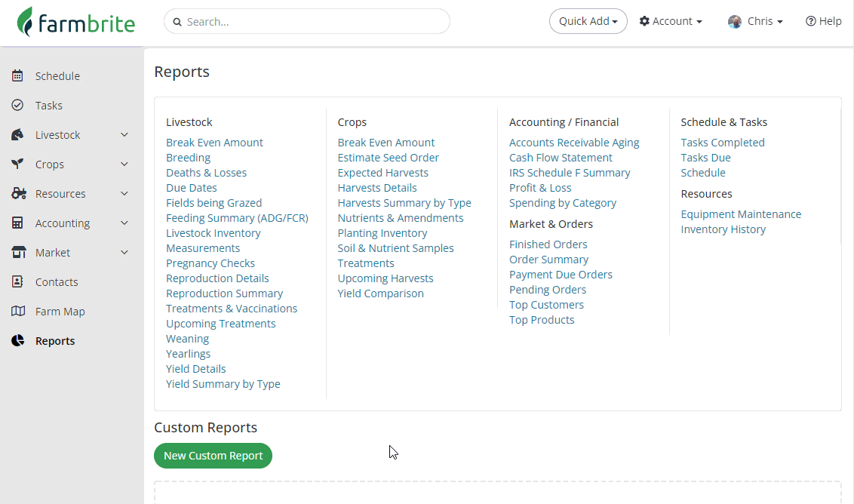Open the Expected Harvests report
The width and height of the screenshot is (854, 504).
(383, 173)
